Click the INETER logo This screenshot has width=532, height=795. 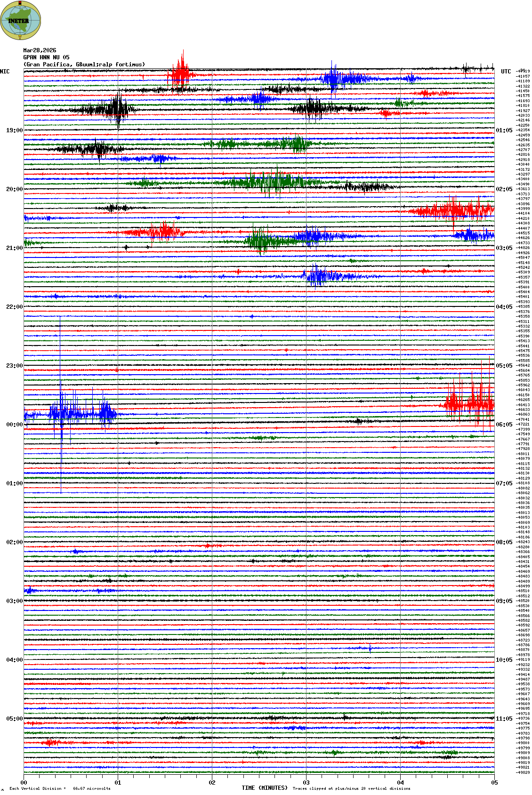[x=21, y=20]
